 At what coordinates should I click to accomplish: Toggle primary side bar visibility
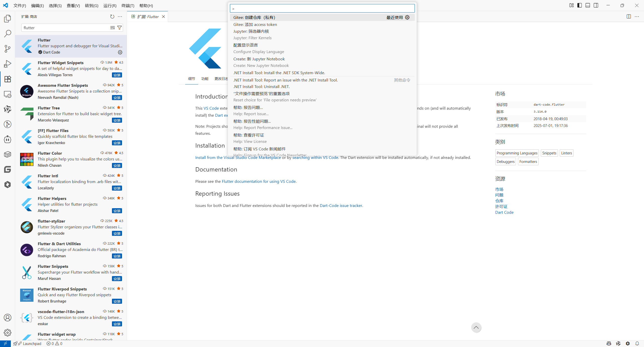580,5
